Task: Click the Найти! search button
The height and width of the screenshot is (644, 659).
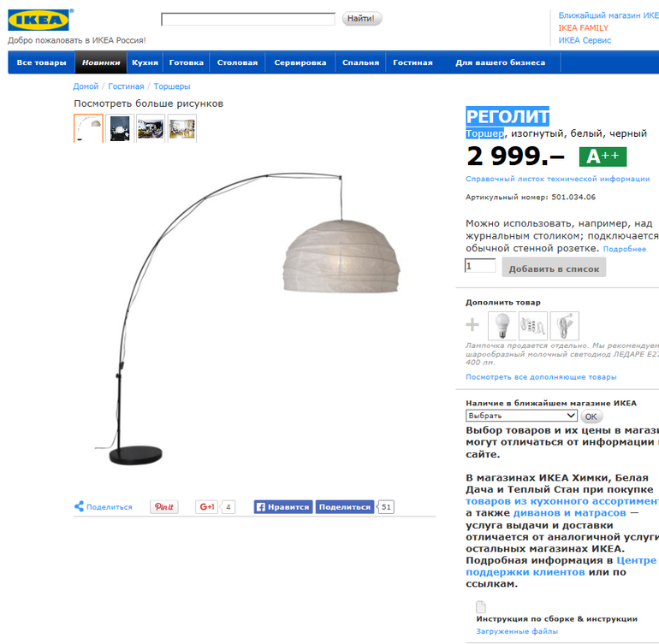Action: click(361, 19)
